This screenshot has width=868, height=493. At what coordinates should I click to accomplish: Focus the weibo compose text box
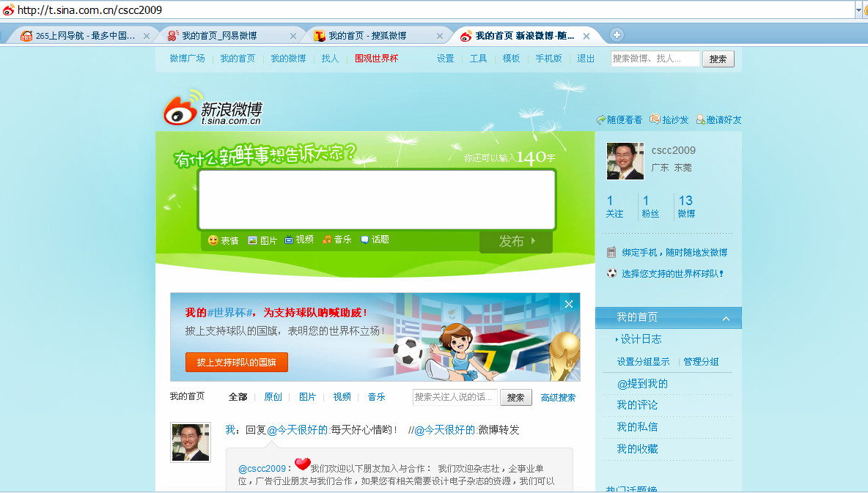pyautogui.click(x=376, y=200)
